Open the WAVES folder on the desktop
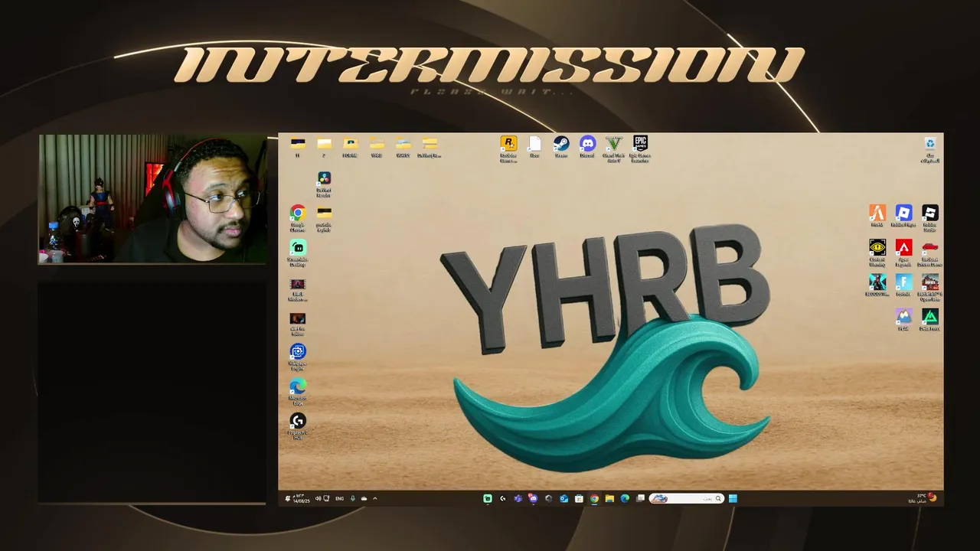This screenshot has height=551, width=980. tap(403, 147)
